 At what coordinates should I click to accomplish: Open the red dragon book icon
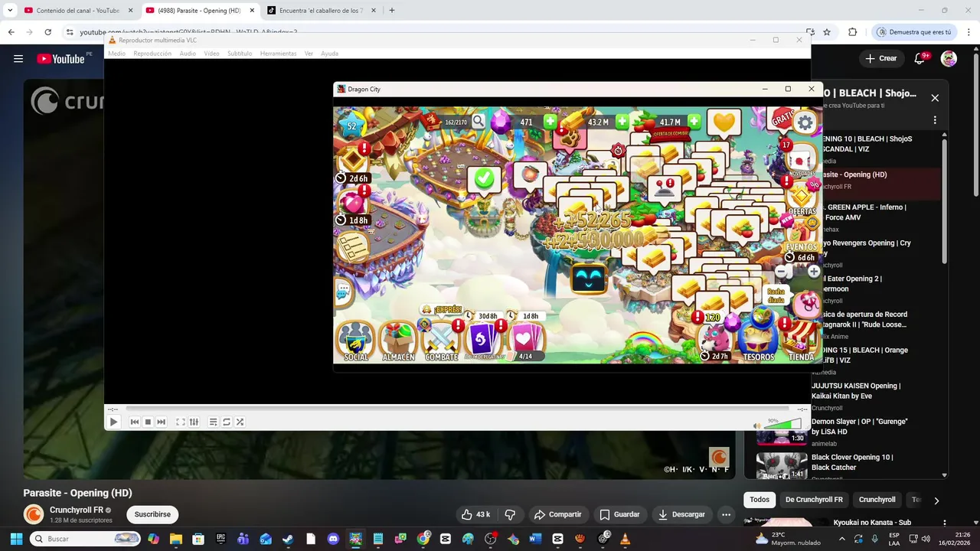[x=431, y=121]
